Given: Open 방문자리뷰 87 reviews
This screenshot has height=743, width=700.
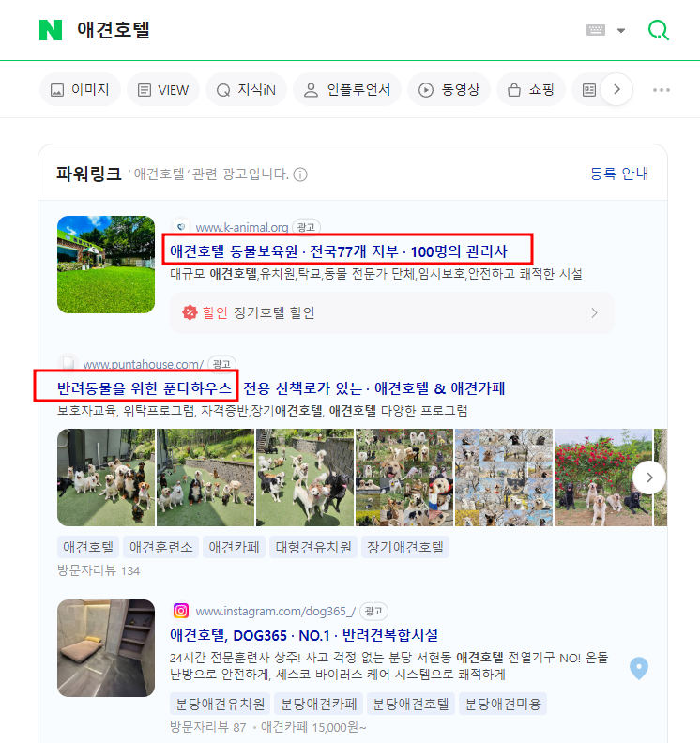Looking at the screenshot, I should click(x=208, y=727).
